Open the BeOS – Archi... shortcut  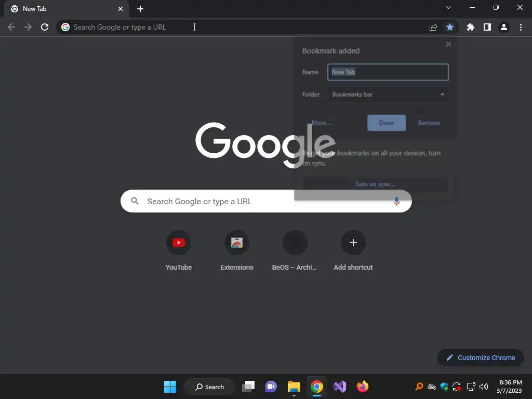[295, 250]
